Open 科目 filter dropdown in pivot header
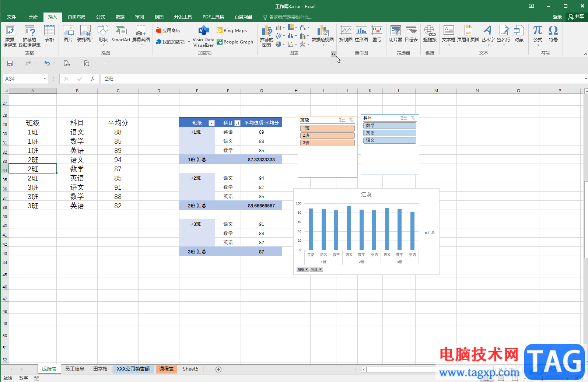 click(237, 123)
